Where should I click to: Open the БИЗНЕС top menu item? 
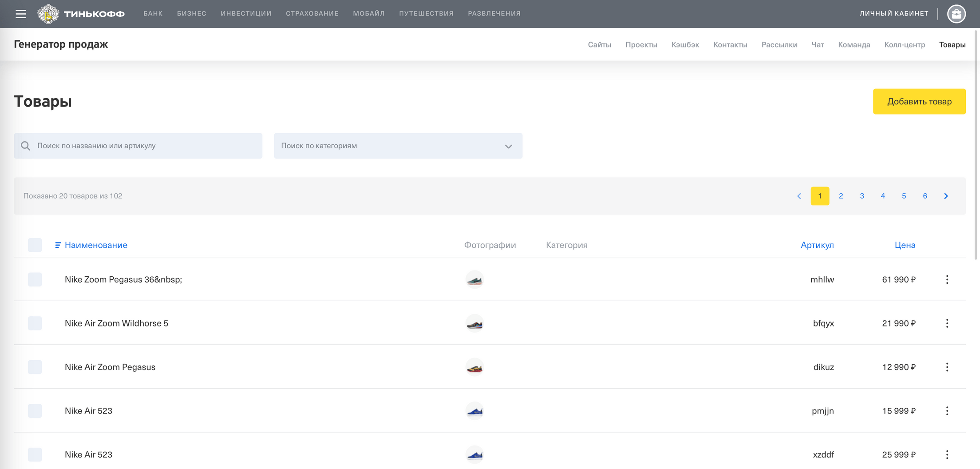[x=192, y=14]
